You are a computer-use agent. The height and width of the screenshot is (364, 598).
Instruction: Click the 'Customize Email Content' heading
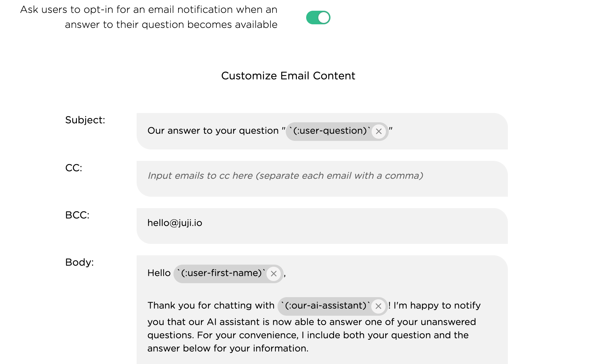click(x=288, y=76)
